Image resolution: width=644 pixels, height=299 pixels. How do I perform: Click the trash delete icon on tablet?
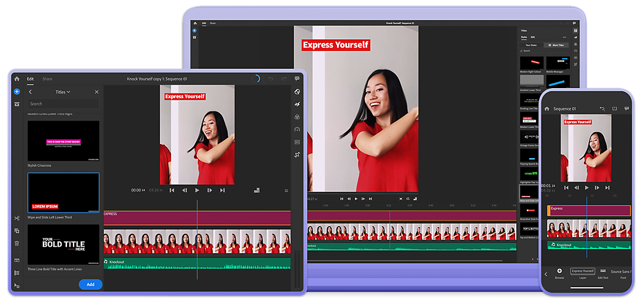click(17, 243)
